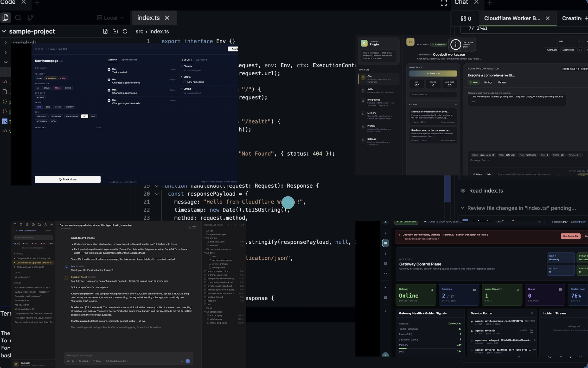
Task: Open the Claude Sonnet 4.6 model dropdown
Action: pyautogui.click(x=117, y=361)
